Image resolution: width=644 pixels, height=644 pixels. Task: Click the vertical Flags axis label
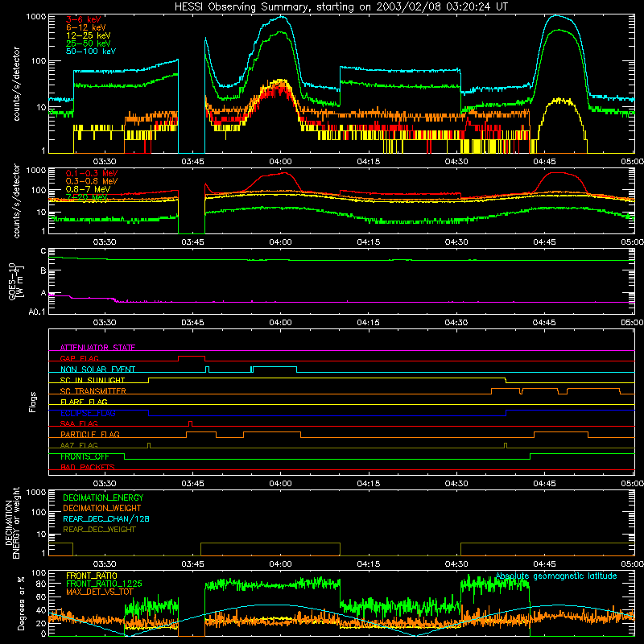(x=33, y=402)
